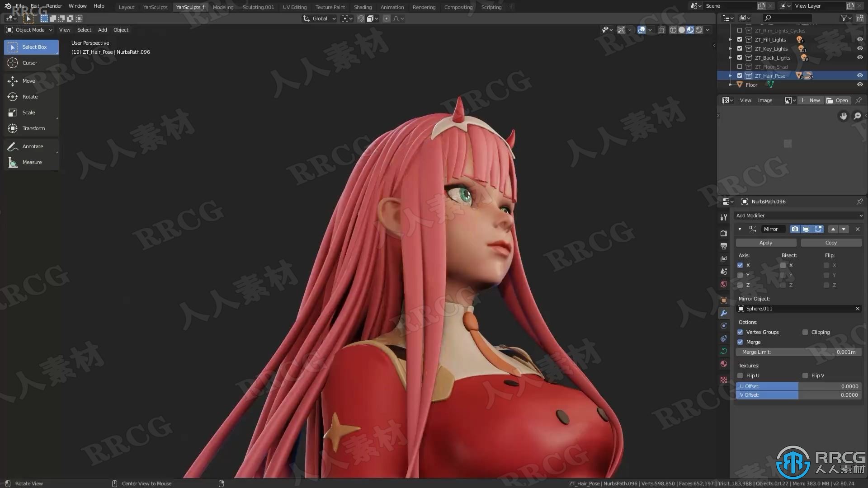Toggle Mirror modifier edit mode display
This screenshot has height=488, width=868.
pos(818,229)
